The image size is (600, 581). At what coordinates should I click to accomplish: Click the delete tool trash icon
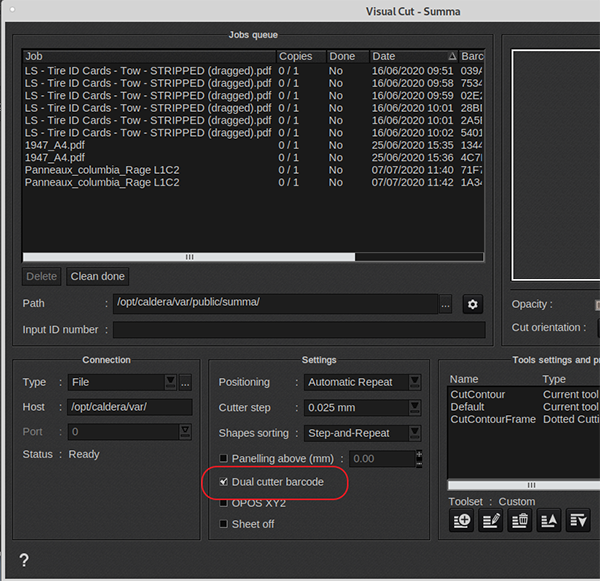519,521
